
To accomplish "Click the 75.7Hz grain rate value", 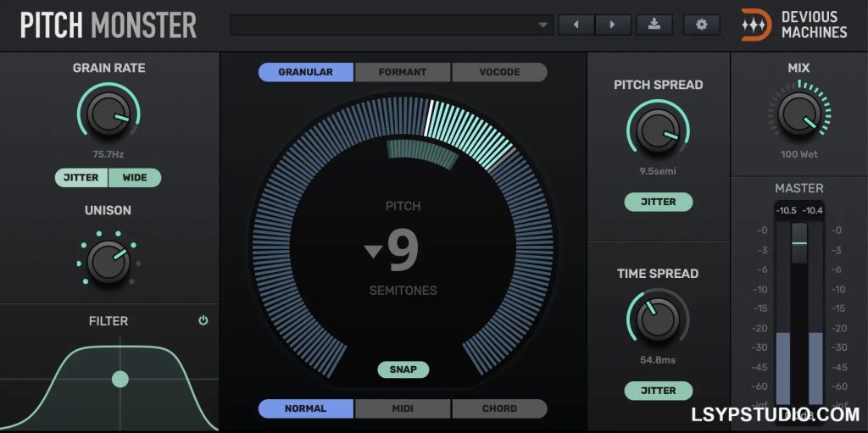I will point(108,154).
